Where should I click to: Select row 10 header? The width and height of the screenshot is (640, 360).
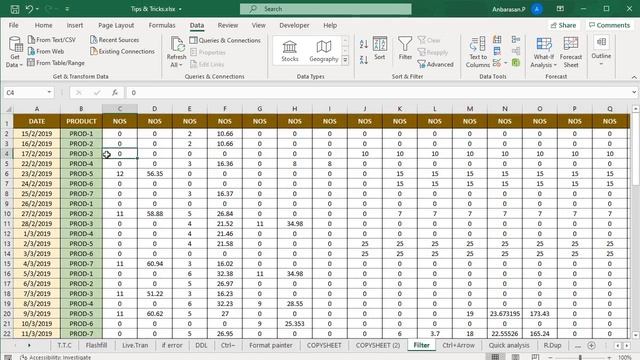(7, 213)
